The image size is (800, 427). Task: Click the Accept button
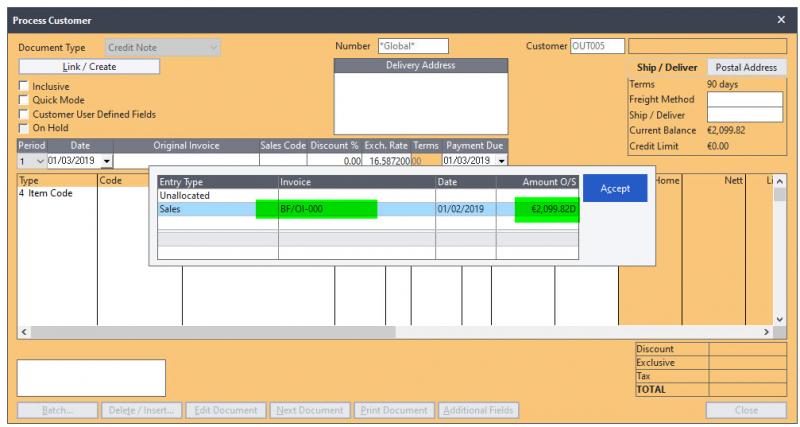[x=615, y=189]
